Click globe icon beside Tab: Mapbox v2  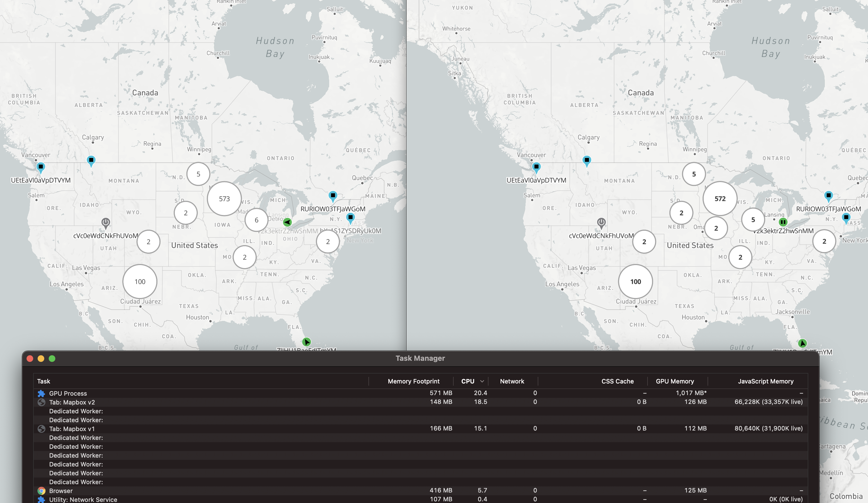41,402
